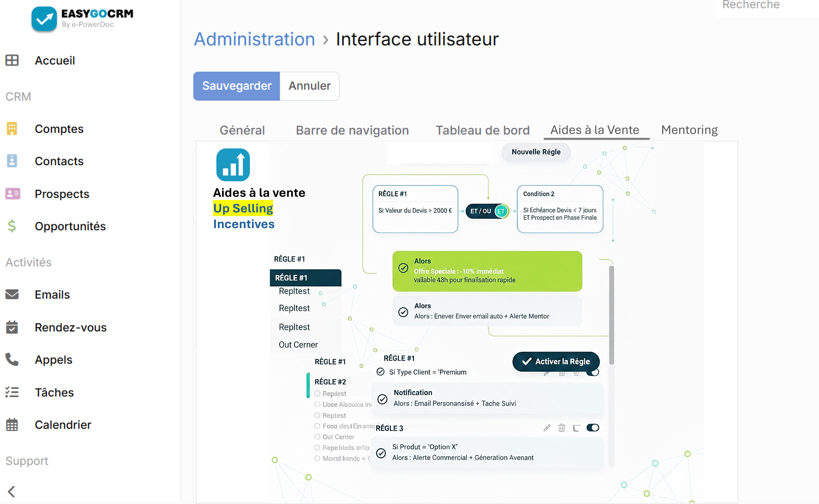Click the RÉGLE 3 trash delete icon
Screen dimensions: 819x504
coord(562,428)
